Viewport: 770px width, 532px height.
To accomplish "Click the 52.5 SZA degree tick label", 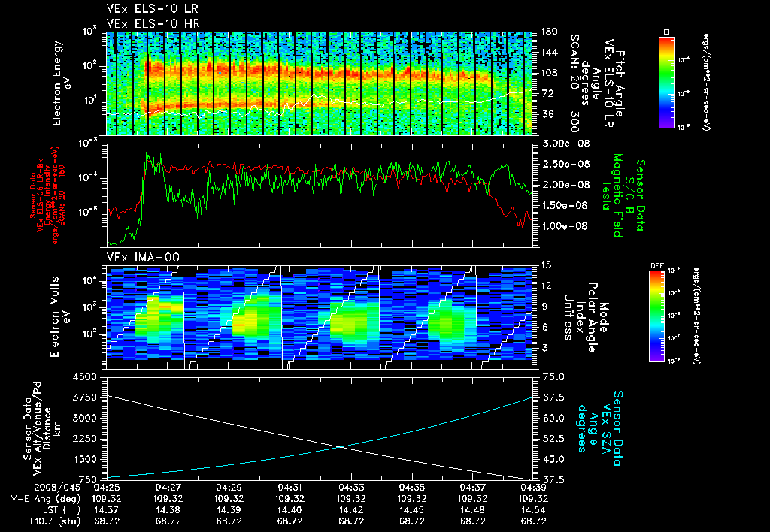I will pyautogui.click(x=553, y=439).
